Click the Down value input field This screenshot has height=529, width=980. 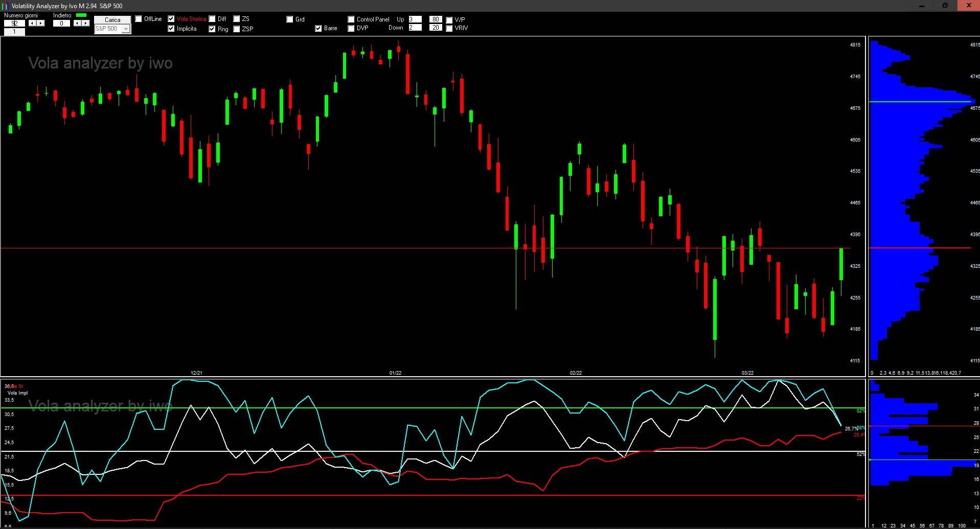(415, 28)
